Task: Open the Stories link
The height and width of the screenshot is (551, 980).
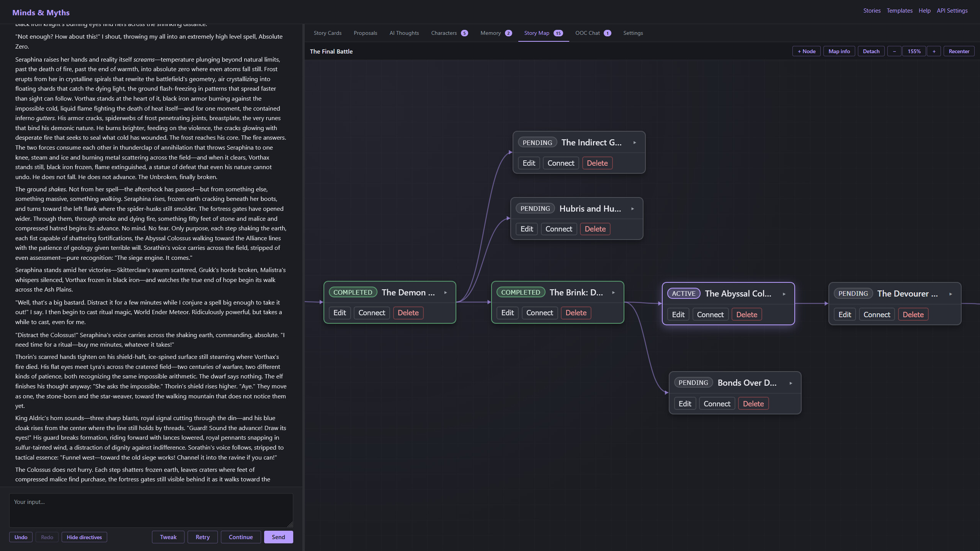Action: coord(872,11)
